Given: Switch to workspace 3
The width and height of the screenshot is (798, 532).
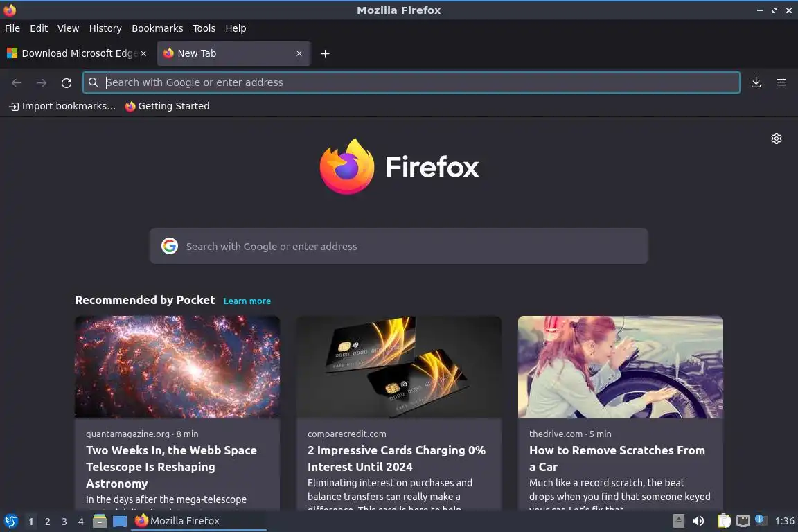Looking at the screenshot, I should (64, 522).
